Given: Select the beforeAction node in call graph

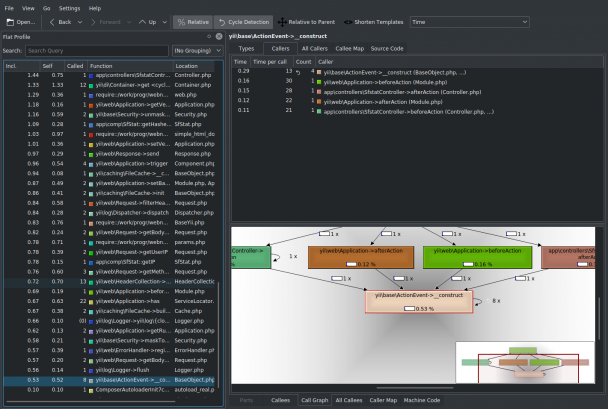Looking at the screenshot, I should point(477,257).
